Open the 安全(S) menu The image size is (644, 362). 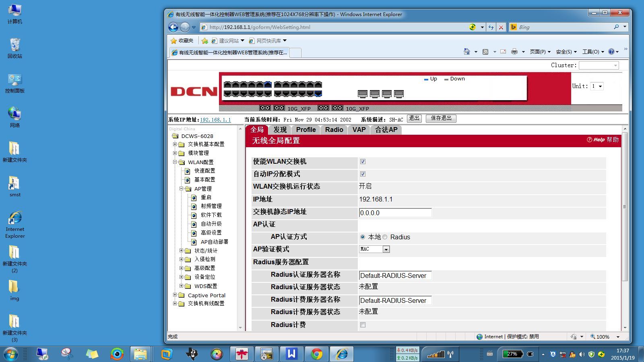(566, 51)
